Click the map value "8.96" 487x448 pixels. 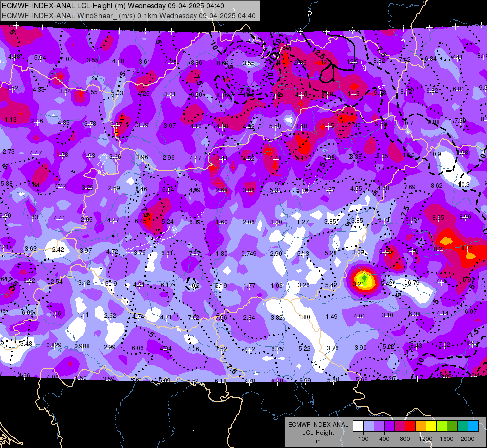[465, 217]
